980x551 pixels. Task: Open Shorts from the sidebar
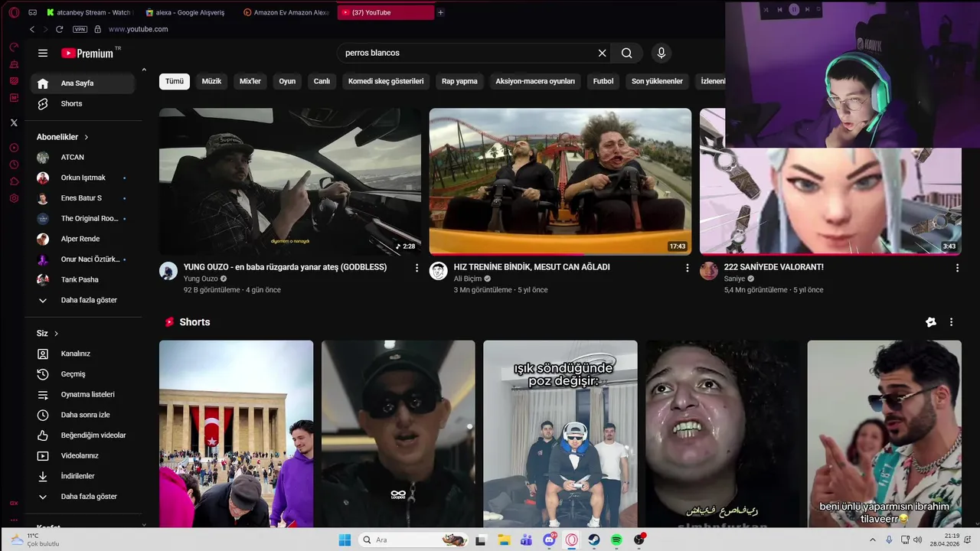(x=83, y=103)
